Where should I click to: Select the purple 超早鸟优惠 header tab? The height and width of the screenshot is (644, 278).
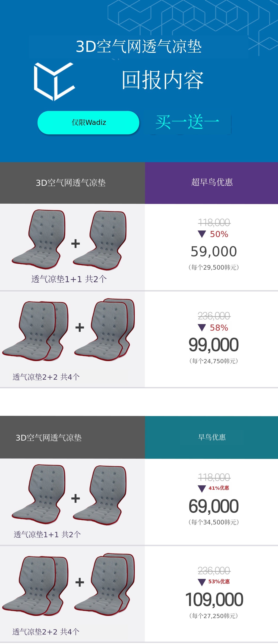coord(212,183)
